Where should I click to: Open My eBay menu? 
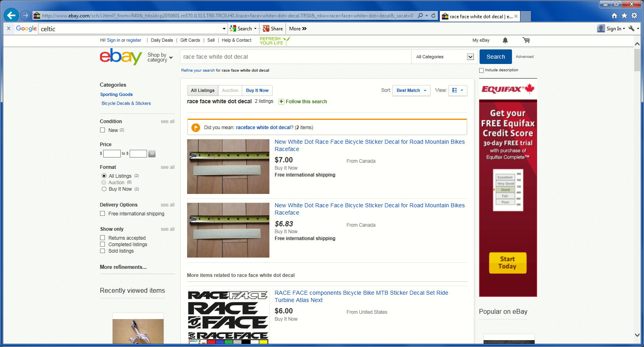click(481, 40)
